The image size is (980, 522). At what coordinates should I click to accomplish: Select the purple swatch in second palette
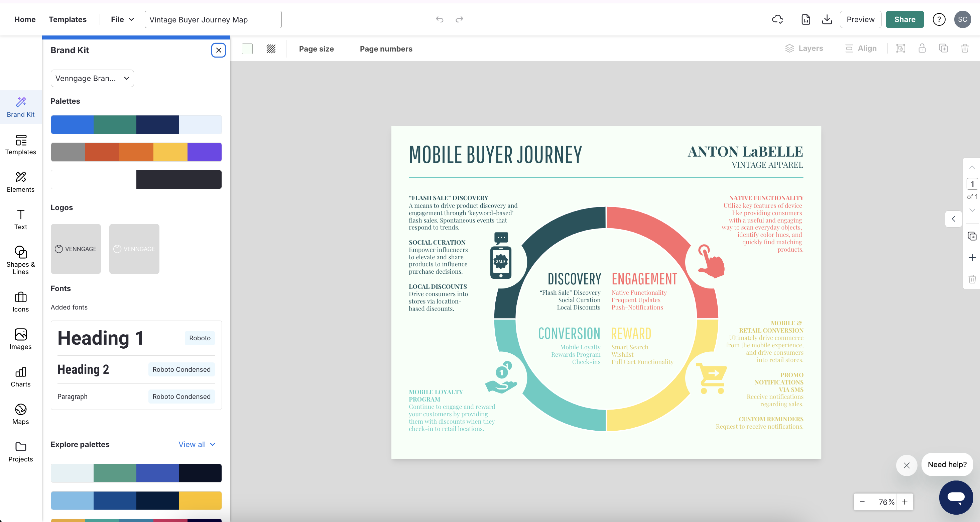(x=204, y=152)
